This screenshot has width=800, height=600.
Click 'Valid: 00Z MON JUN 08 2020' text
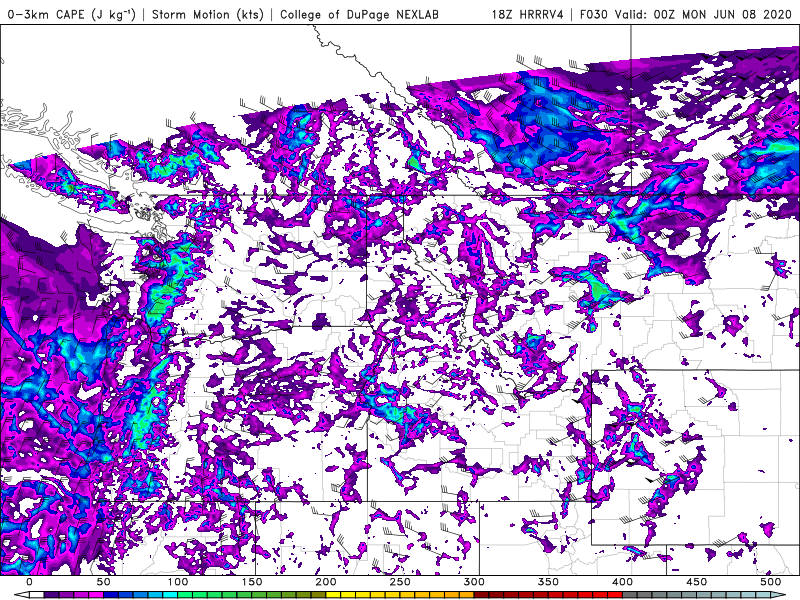click(x=703, y=14)
